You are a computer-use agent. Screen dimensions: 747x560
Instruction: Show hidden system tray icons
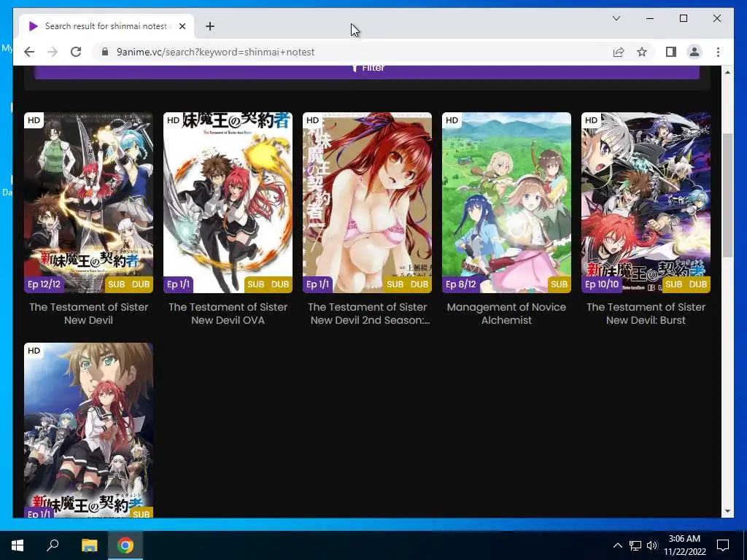click(x=617, y=545)
